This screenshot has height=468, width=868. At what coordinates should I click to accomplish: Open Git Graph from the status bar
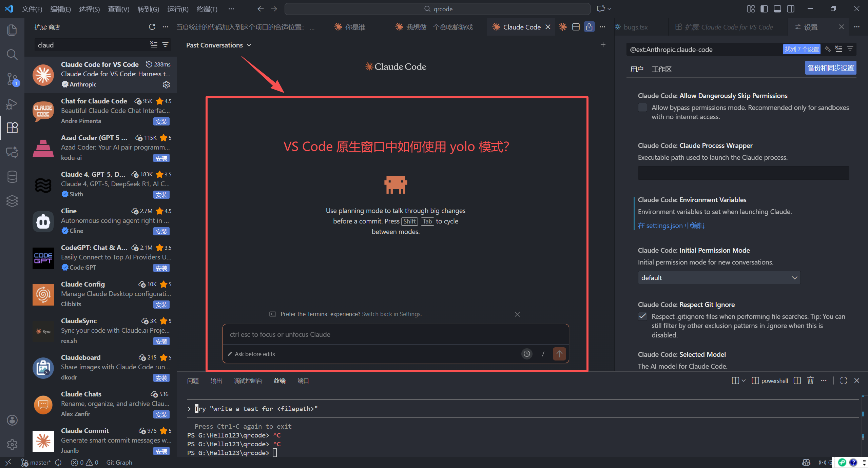point(119,462)
